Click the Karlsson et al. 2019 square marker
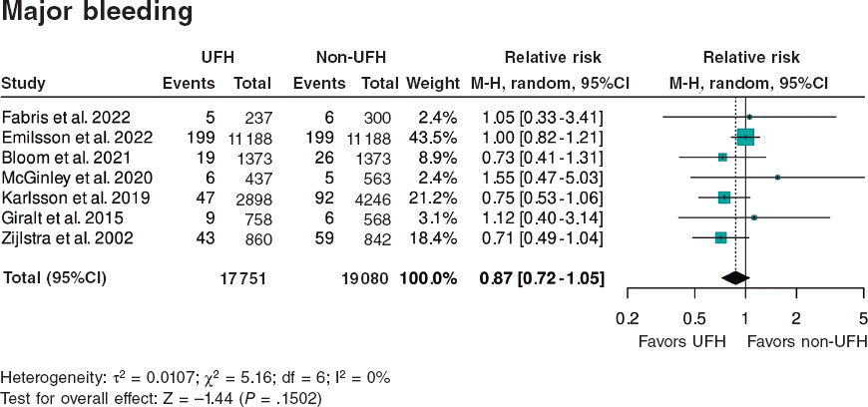 tap(724, 197)
